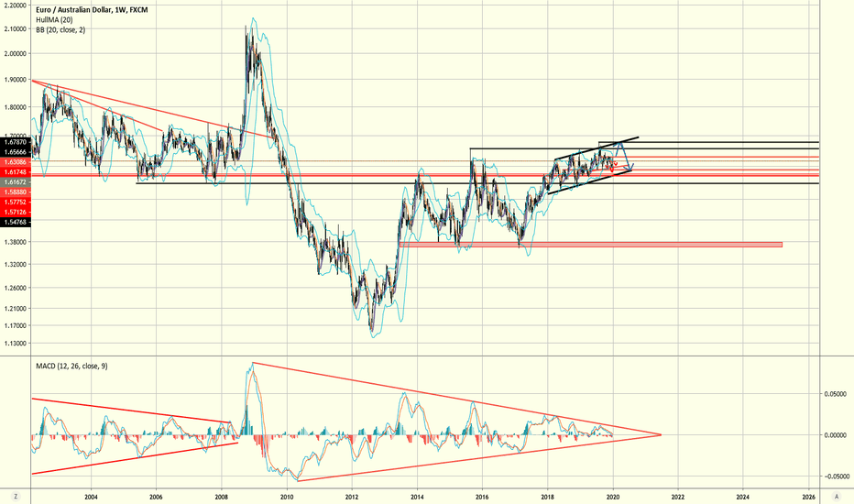854x504 pixels.
Task: Click the 2026 mark on time axis
Action: pos(808,496)
